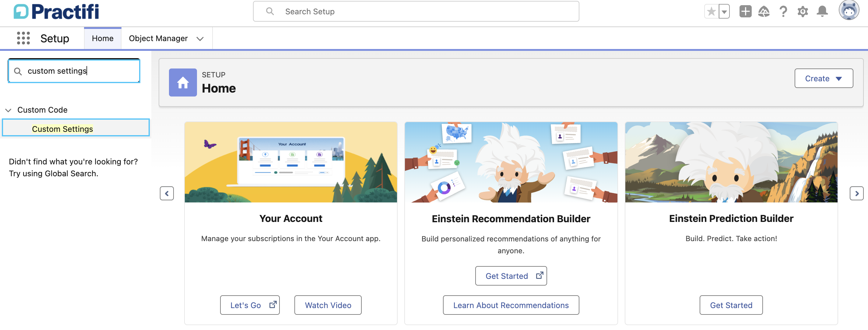Click the Quick Find box with custom settings
This screenshot has height=330, width=868.
(74, 71)
